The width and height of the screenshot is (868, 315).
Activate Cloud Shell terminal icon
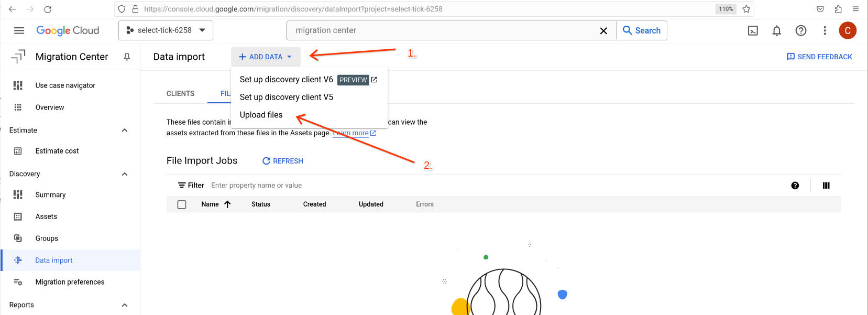tap(753, 30)
